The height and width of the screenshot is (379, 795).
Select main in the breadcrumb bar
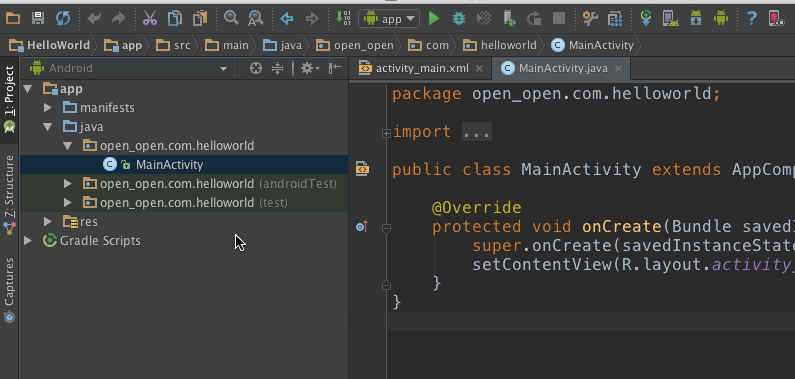(227, 46)
